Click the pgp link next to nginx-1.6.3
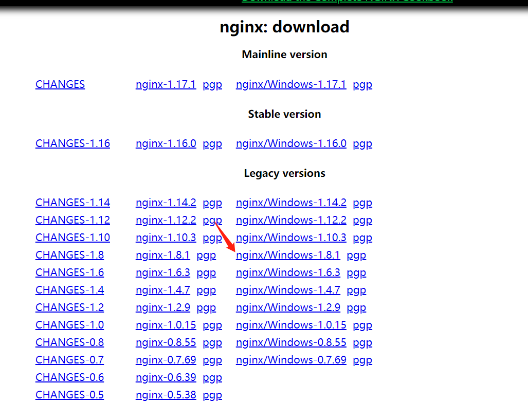Screen dimensions: 528x420 tap(206, 273)
